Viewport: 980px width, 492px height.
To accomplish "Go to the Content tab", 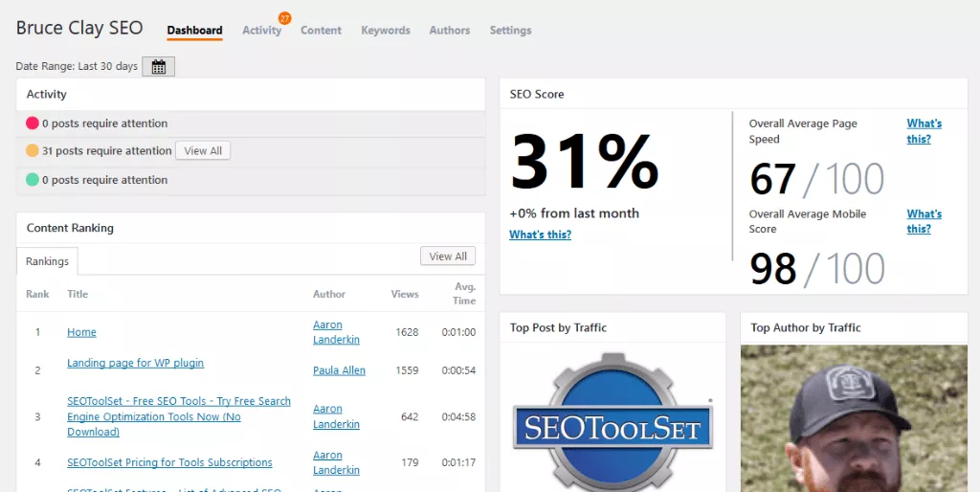I will click(322, 30).
